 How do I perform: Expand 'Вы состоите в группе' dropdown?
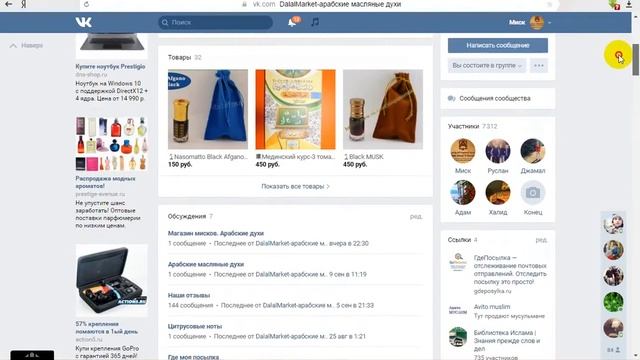[487, 65]
